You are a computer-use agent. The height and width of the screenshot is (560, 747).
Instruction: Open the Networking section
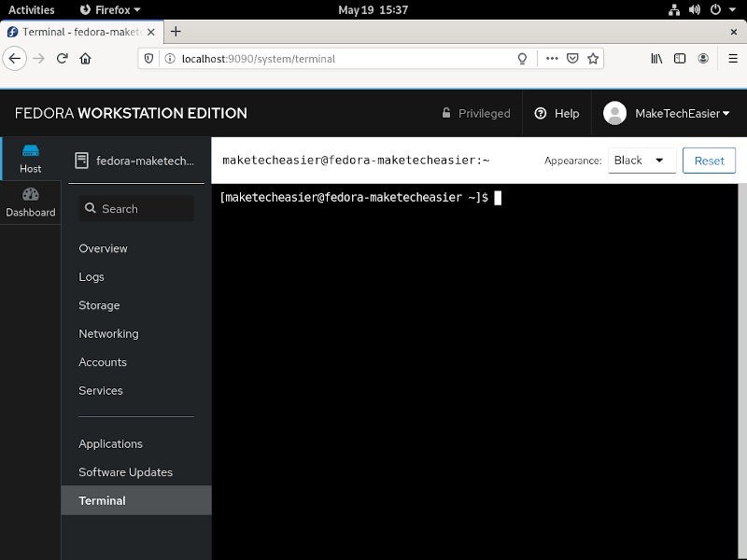click(108, 333)
